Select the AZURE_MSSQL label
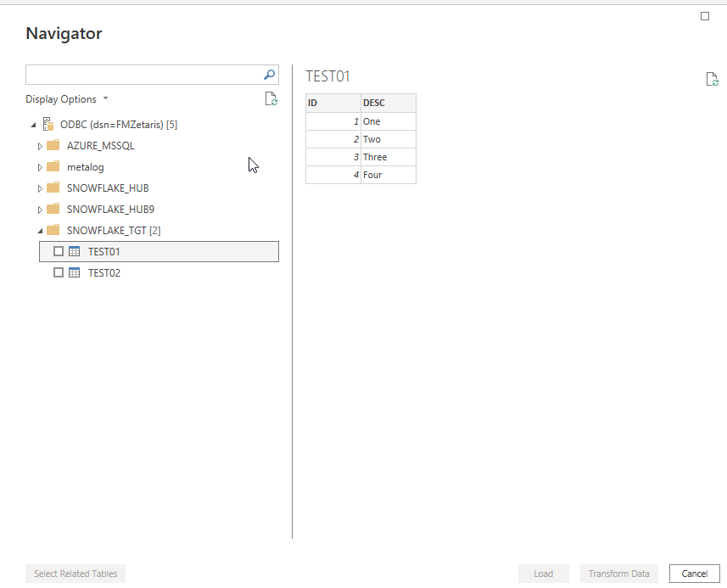Screen dimensions: 727x588 coord(101,146)
